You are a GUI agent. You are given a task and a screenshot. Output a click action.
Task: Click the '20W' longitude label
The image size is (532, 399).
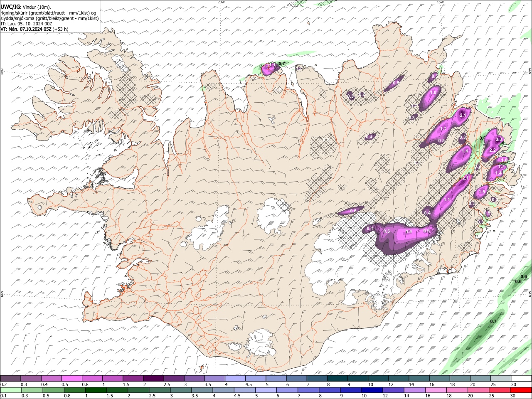(x=221, y=2)
